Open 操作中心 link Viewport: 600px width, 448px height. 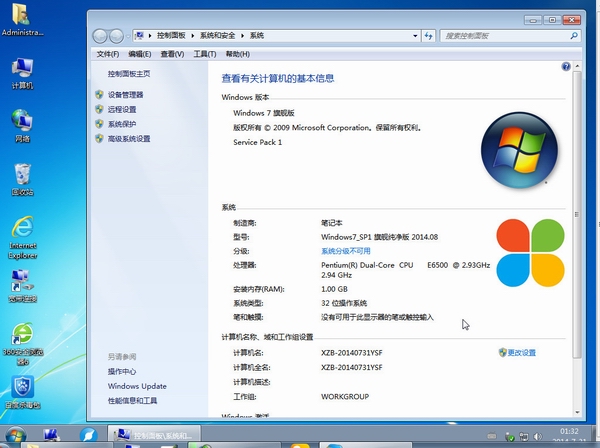coord(122,371)
